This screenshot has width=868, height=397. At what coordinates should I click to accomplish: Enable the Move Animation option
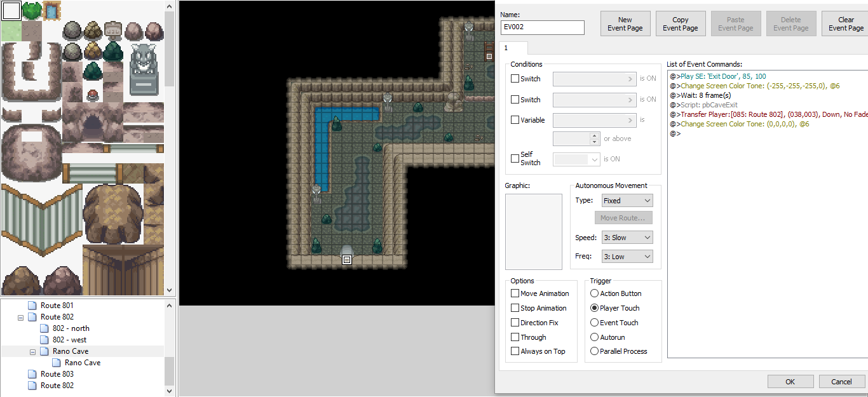(515, 293)
